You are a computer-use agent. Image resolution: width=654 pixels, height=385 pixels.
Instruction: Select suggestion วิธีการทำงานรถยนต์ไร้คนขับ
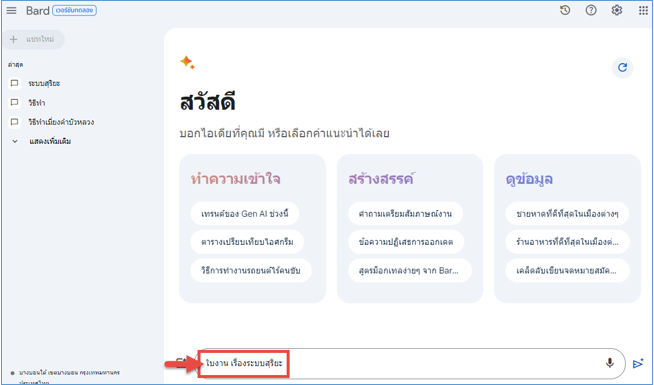click(251, 270)
